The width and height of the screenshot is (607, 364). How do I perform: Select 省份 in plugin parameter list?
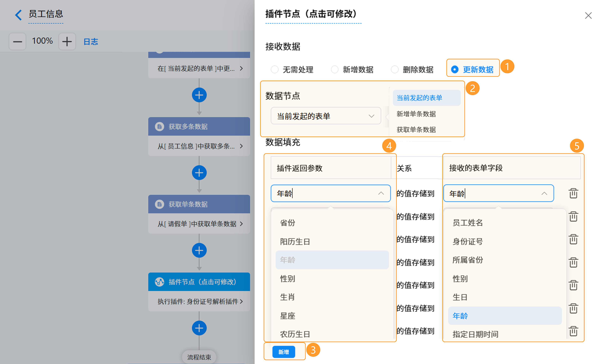pyautogui.click(x=332, y=223)
